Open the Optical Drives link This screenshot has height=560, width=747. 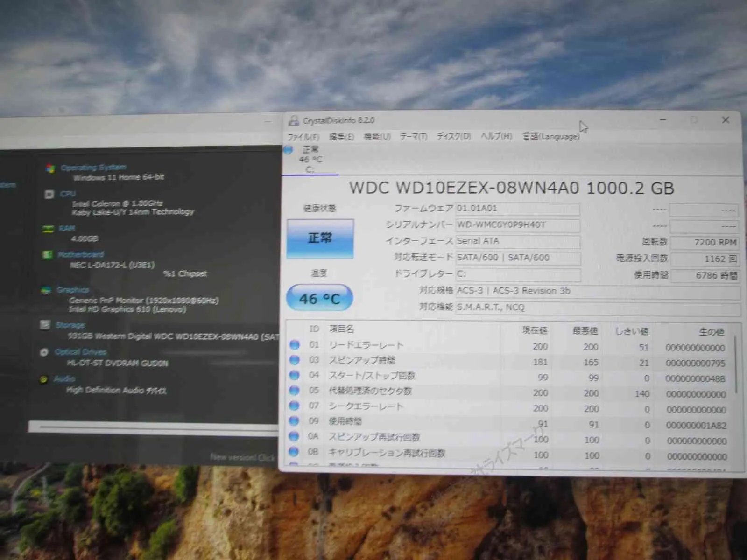tap(80, 352)
